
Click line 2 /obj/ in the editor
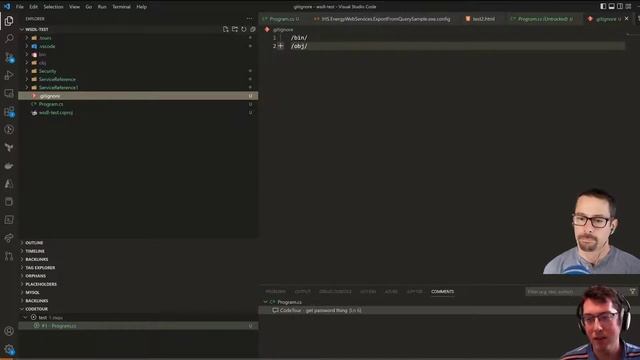[x=299, y=46]
